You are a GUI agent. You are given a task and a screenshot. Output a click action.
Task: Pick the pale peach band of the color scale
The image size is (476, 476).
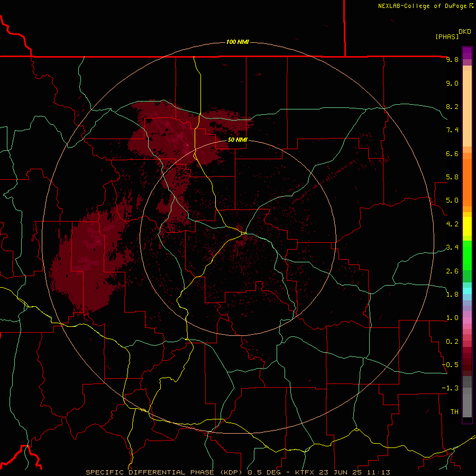coord(467,108)
